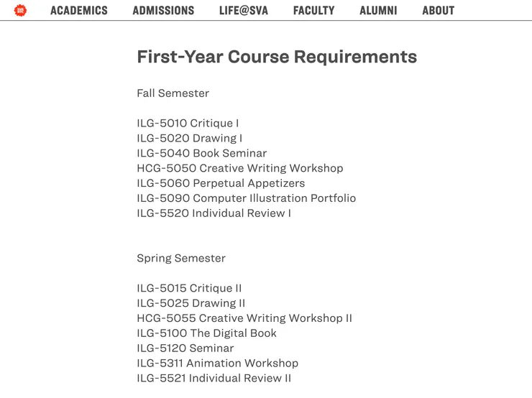Viewport: 532px width, 398px height.
Task: Click the Fall Semester label
Action: (x=173, y=93)
